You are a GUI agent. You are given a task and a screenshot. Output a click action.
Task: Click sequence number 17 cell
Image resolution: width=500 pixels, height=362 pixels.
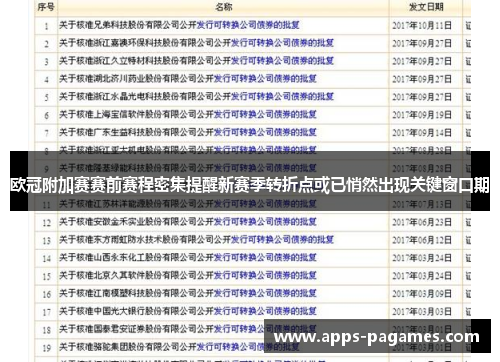46,312
